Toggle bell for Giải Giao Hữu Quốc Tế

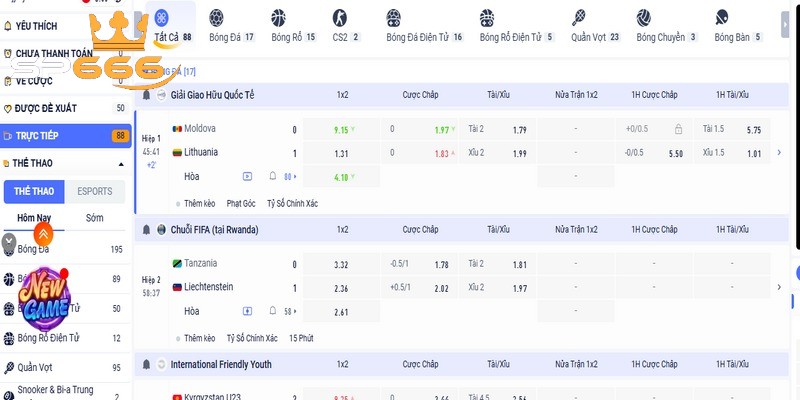click(x=146, y=95)
